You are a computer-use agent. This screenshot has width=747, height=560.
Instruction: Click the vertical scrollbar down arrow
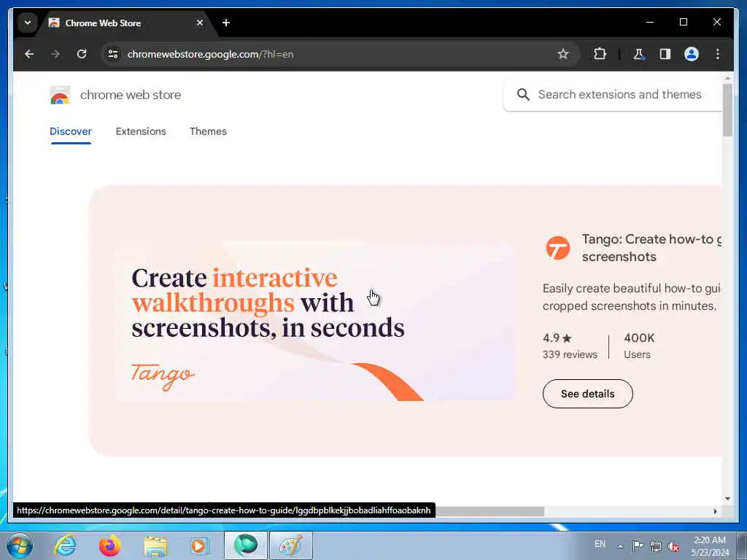[727, 499]
